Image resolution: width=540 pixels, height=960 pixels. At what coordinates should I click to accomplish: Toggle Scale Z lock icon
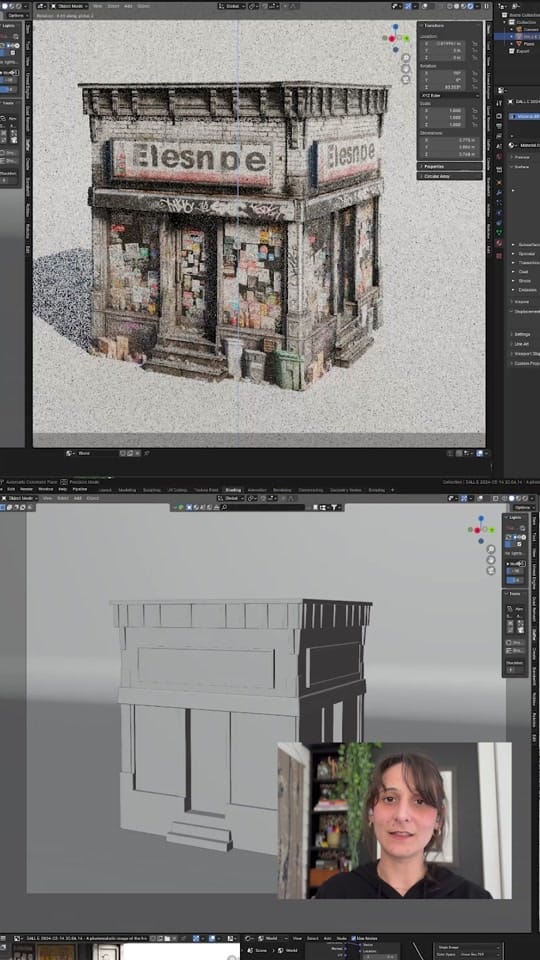(x=475, y=124)
